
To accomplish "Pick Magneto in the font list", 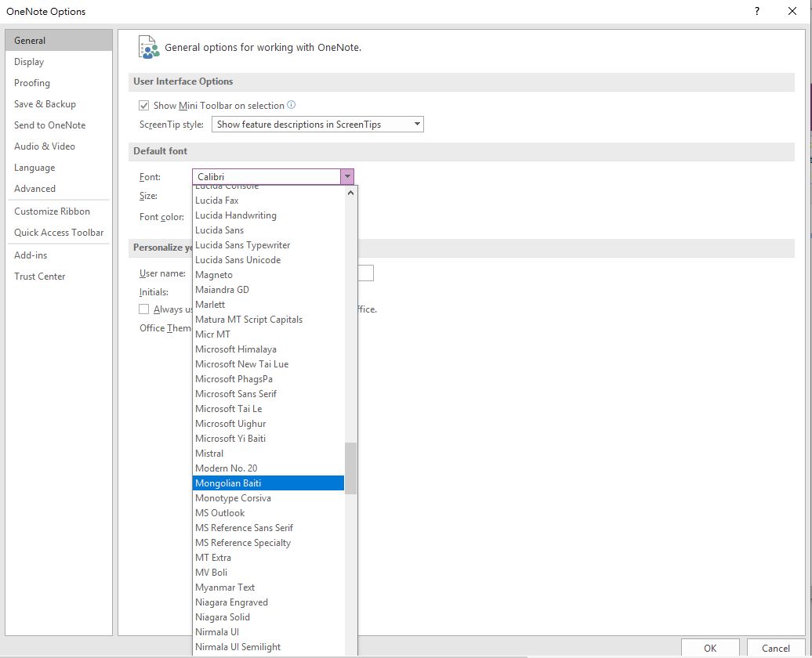I will (x=268, y=275).
